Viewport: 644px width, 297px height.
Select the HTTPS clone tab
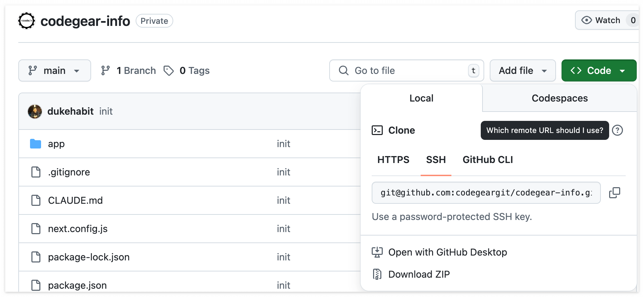[393, 160]
